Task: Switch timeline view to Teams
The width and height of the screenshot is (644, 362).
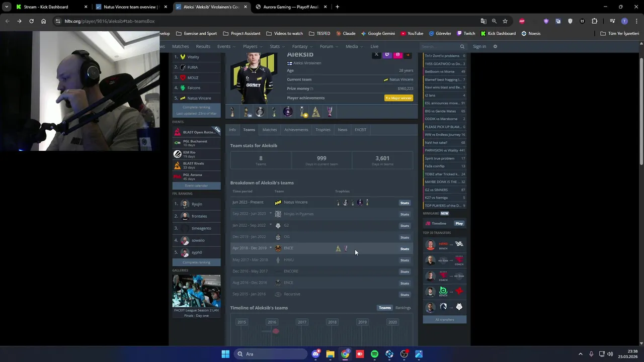Action: pos(385,308)
